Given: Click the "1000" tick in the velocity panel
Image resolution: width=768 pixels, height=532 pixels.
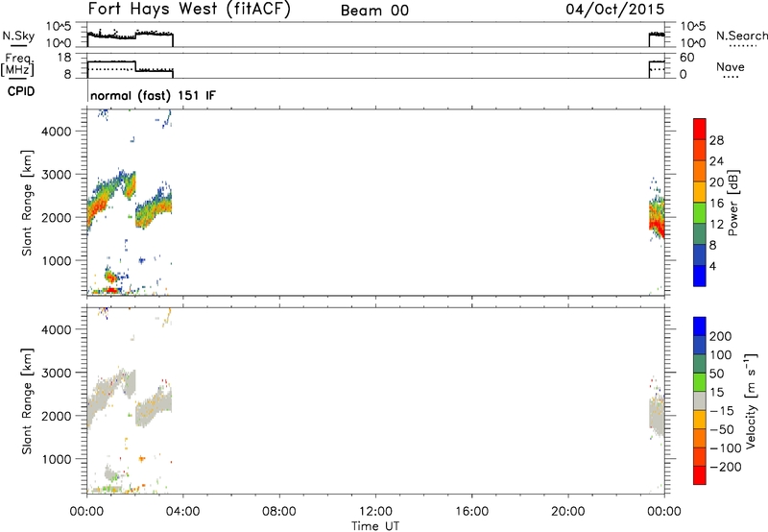Looking at the screenshot, I should 56,459.
